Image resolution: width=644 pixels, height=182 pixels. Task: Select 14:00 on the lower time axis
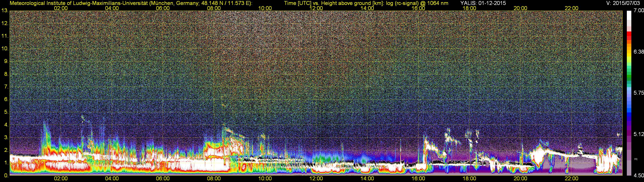pos(367,179)
